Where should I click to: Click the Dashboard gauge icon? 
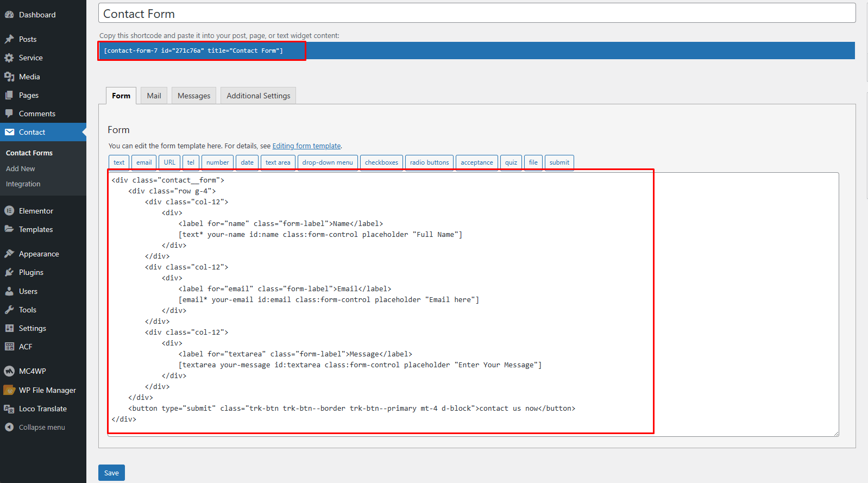tap(9, 15)
